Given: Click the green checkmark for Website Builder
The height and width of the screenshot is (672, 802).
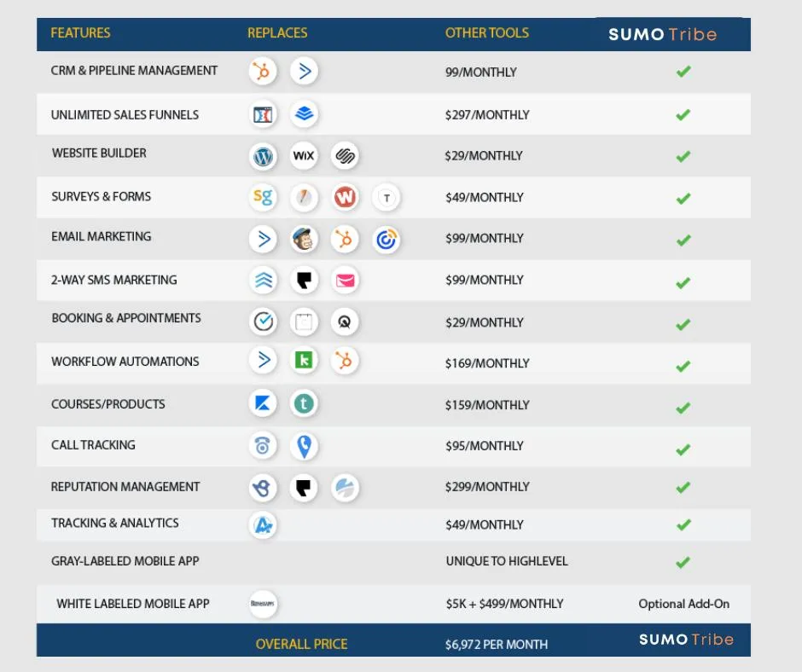Looking at the screenshot, I should [683, 156].
